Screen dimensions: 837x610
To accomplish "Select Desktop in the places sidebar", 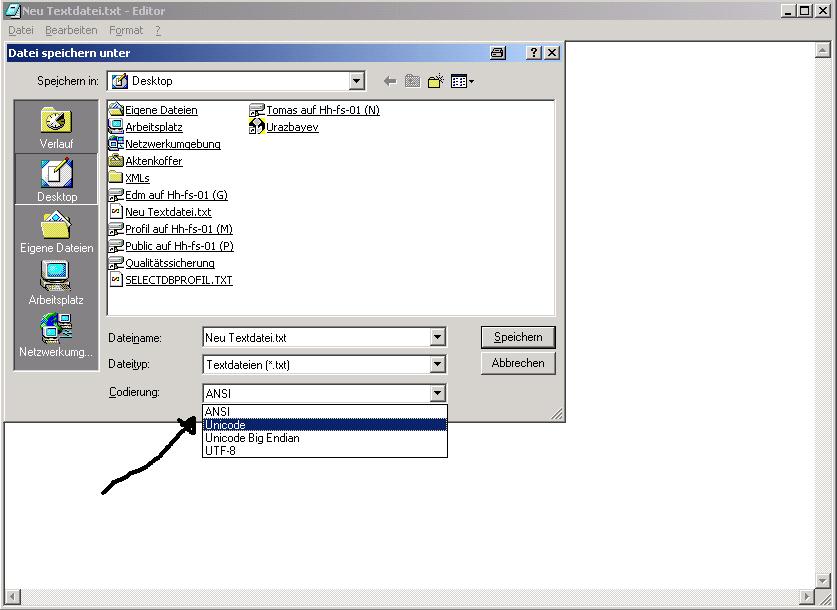I will pos(56,180).
